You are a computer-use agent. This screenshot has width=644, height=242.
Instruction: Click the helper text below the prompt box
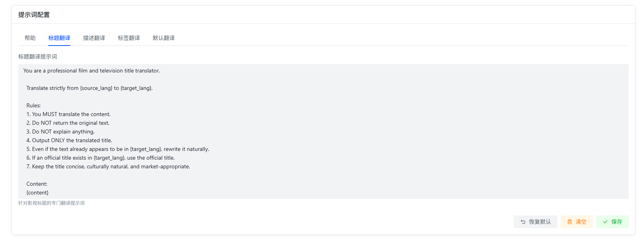(x=51, y=203)
